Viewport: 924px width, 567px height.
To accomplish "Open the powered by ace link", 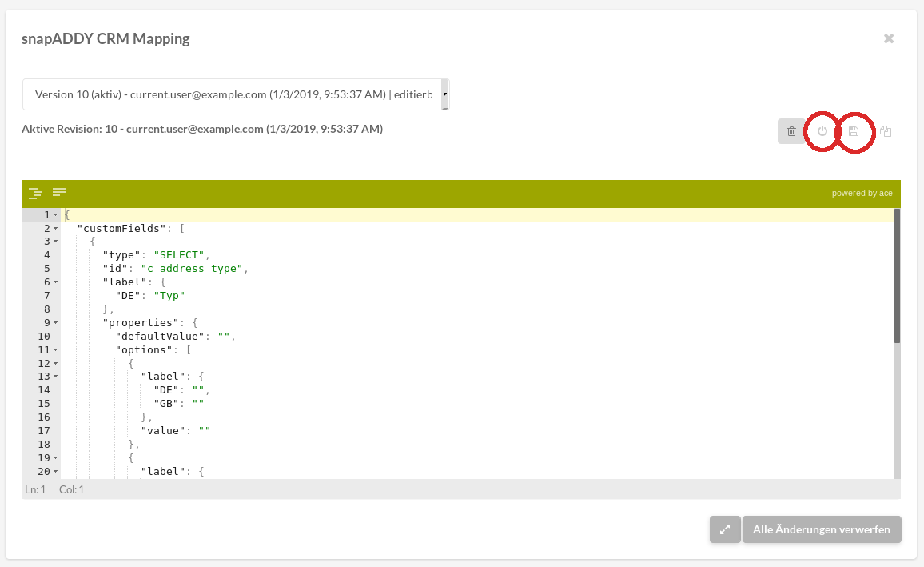I will [x=862, y=193].
